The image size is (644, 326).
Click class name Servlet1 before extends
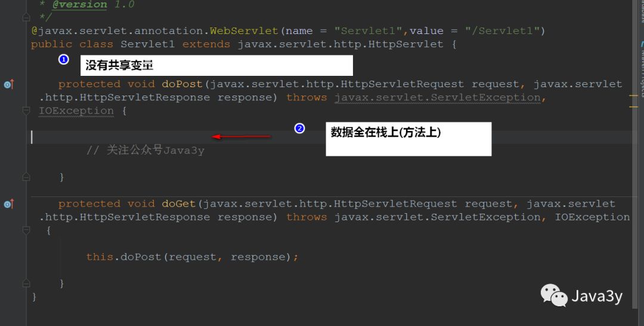click(x=147, y=44)
